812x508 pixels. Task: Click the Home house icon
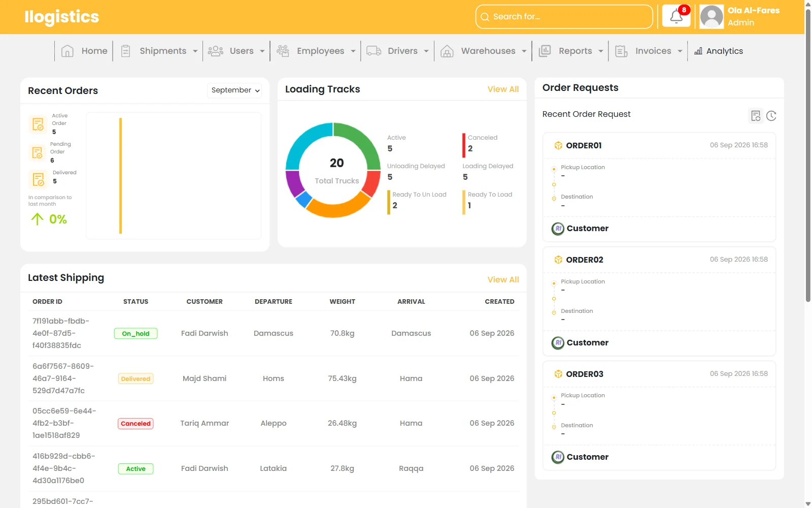[67, 51]
